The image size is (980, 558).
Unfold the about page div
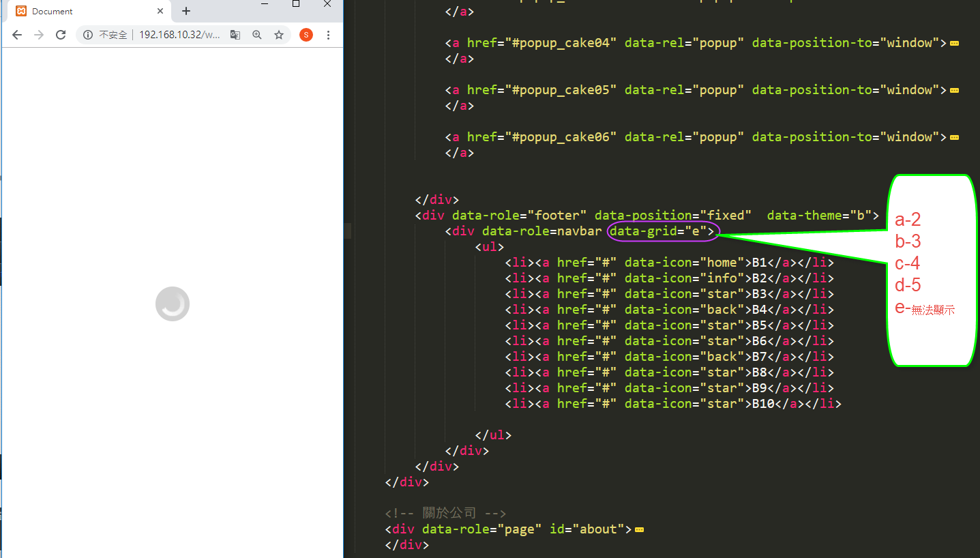click(x=640, y=529)
